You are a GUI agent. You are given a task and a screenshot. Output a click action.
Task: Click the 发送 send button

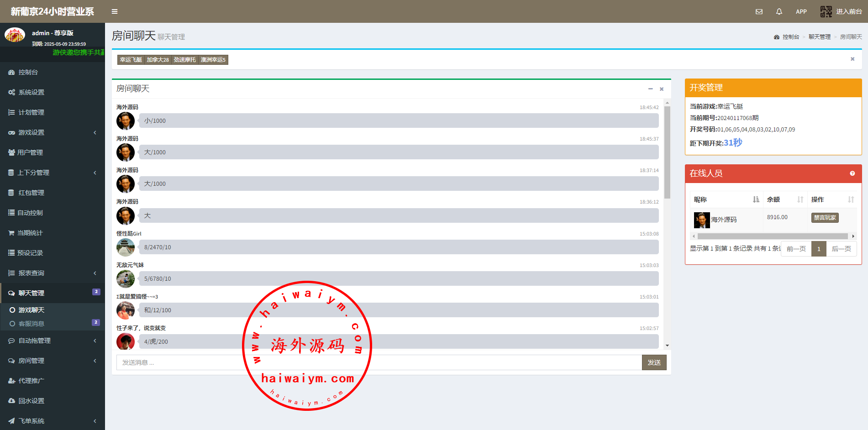[654, 362]
